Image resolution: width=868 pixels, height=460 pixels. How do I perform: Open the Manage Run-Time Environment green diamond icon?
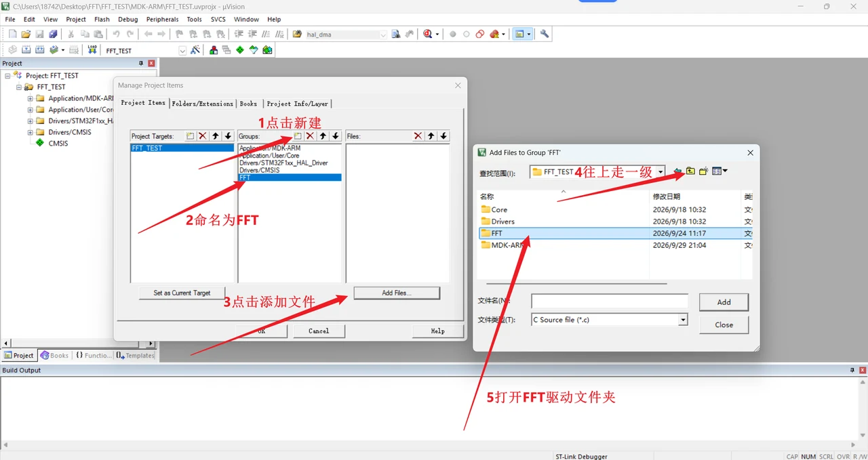coord(240,50)
